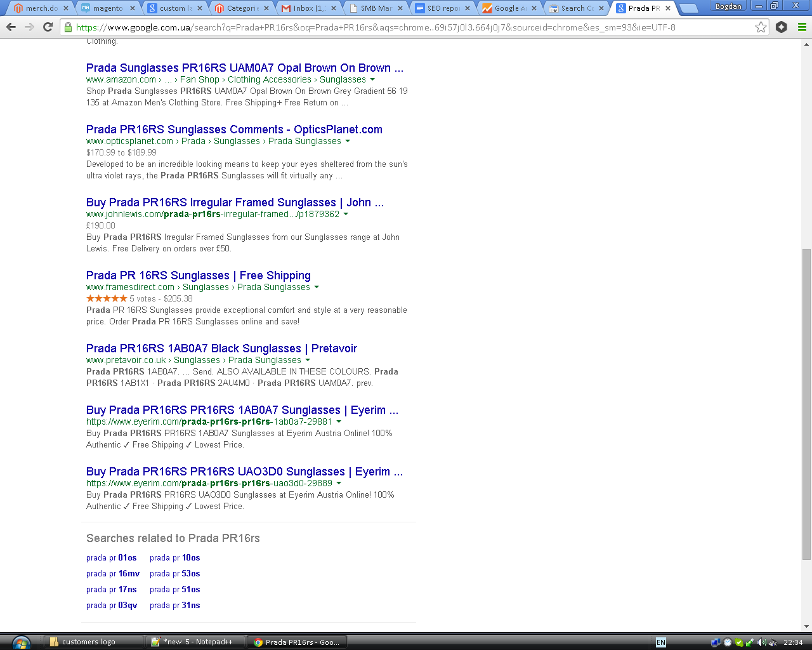Image resolution: width=812 pixels, height=650 pixels.
Task: Click the network icon in system tray
Action: 716,642
